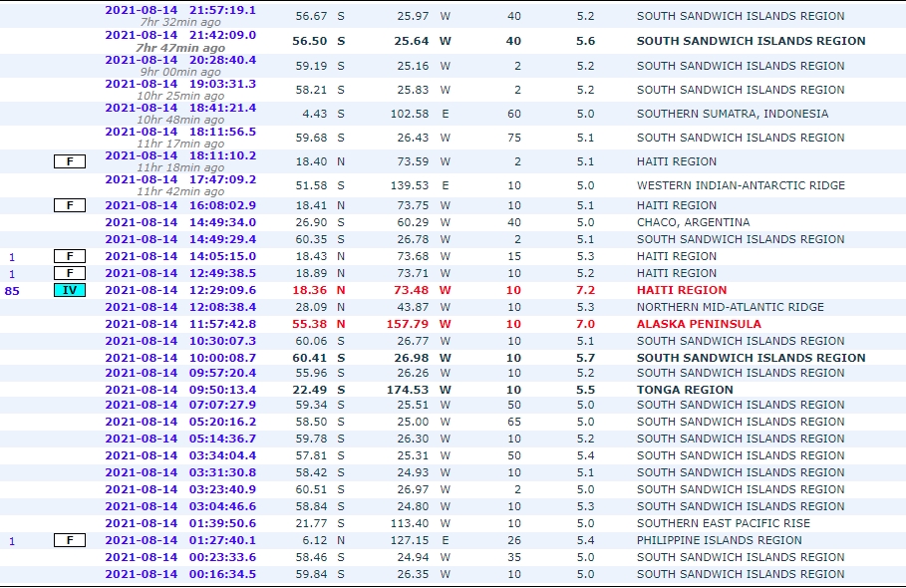This screenshot has height=588, width=906.
Task: Click the 10:00:08.7 magnitude 5.7 event link
Action: click(179, 358)
